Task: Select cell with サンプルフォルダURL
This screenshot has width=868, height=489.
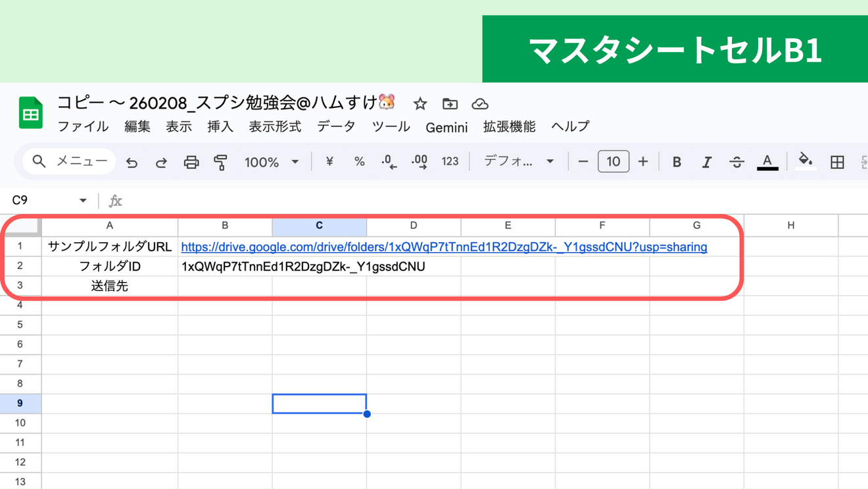Action: [x=110, y=247]
